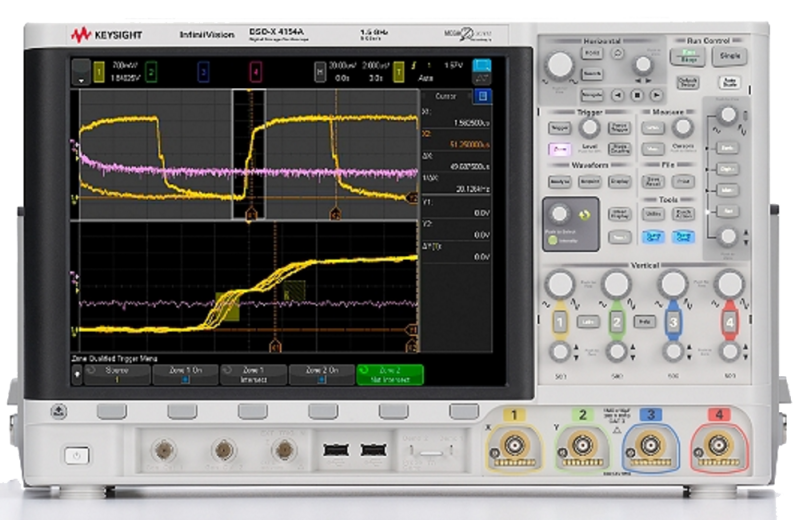
Task: Toggle the Zone 1 On checkbox softkey
Action: click(x=185, y=375)
